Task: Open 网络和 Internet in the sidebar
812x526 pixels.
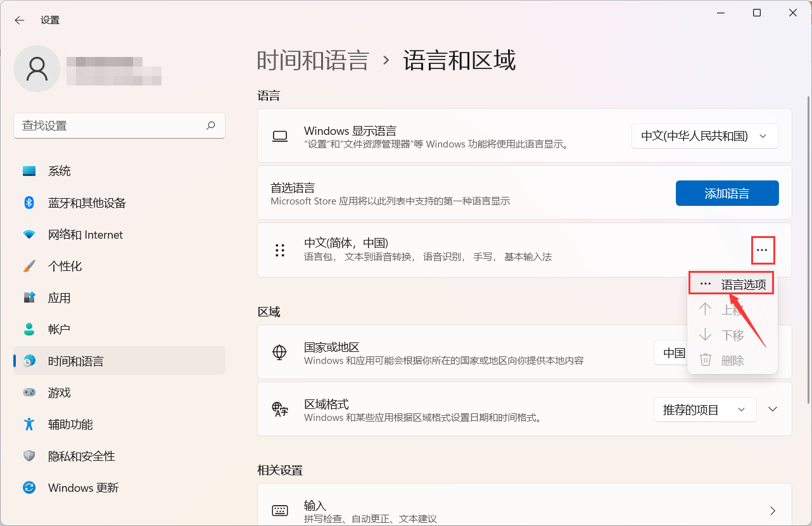Action: coord(119,234)
